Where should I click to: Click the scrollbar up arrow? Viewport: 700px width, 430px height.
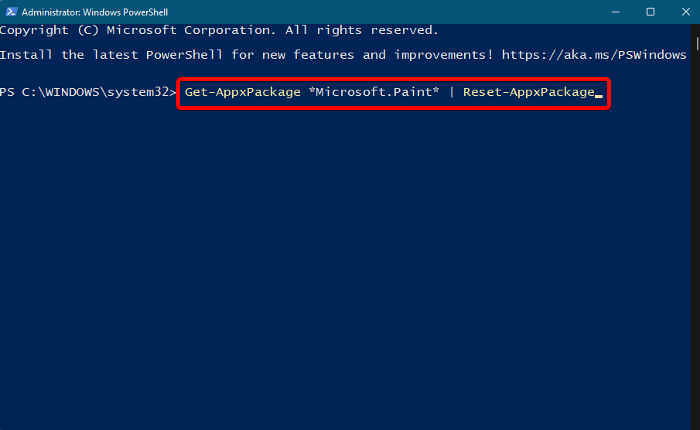pos(693,28)
